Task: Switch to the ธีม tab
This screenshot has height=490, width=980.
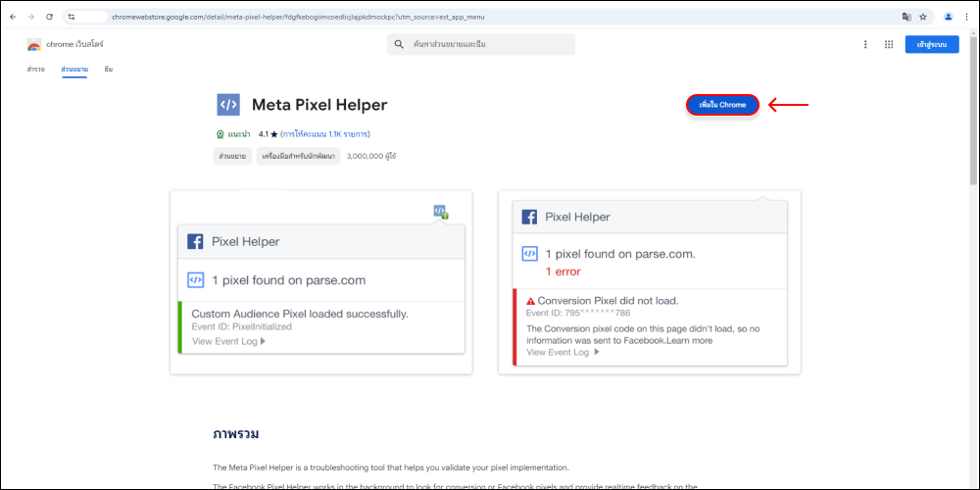Action: click(x=109, y=69)
